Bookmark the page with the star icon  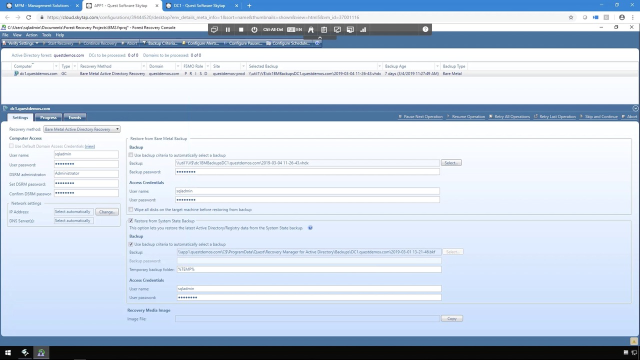(571, 17)
